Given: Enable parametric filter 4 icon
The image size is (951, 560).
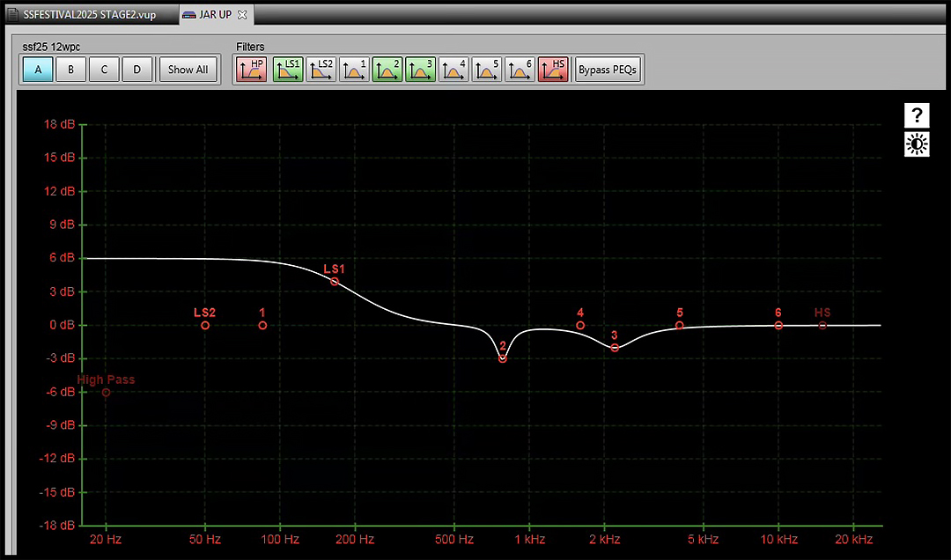Looking at the screenshot, I should [453, 70].
